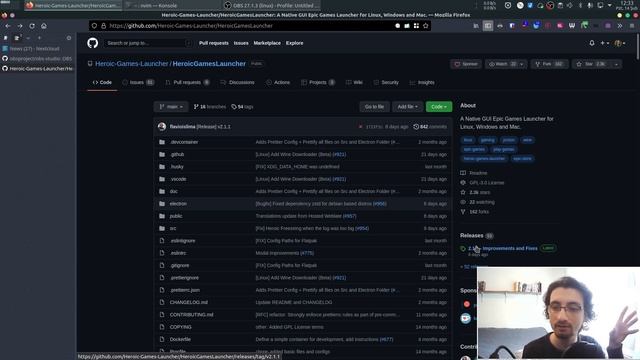
Task: Click the GitHub octocat logo
Action: point(93,43)
